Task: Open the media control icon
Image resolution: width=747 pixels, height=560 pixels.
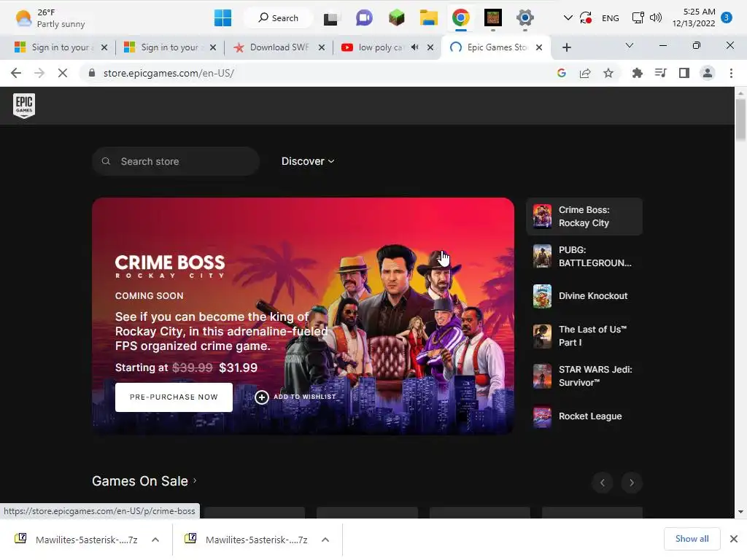Action: coord(660,73)
